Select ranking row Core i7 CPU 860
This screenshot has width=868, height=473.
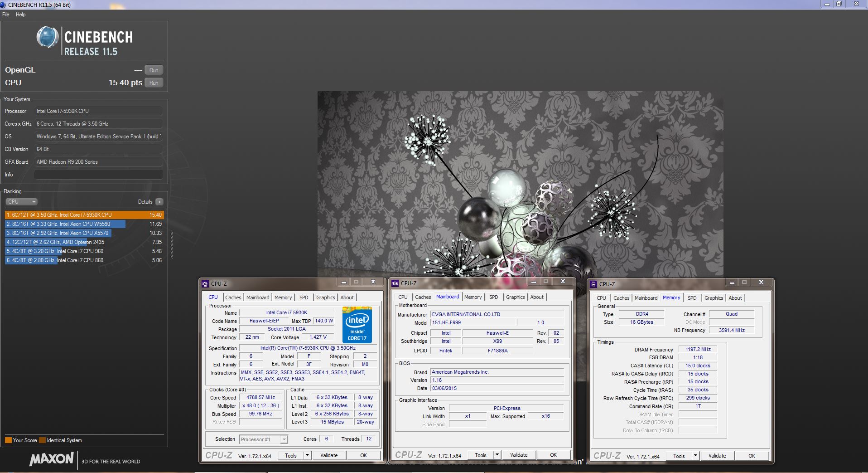[84, 260]
